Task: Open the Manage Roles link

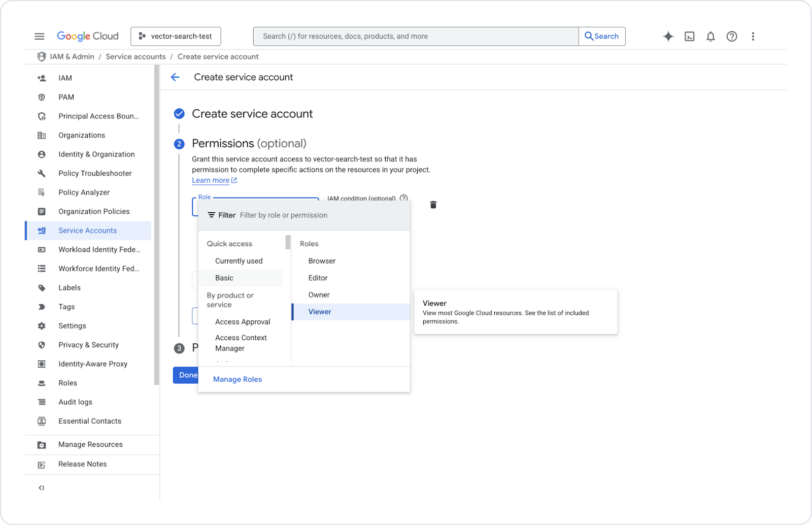Action: coord(238,379)
